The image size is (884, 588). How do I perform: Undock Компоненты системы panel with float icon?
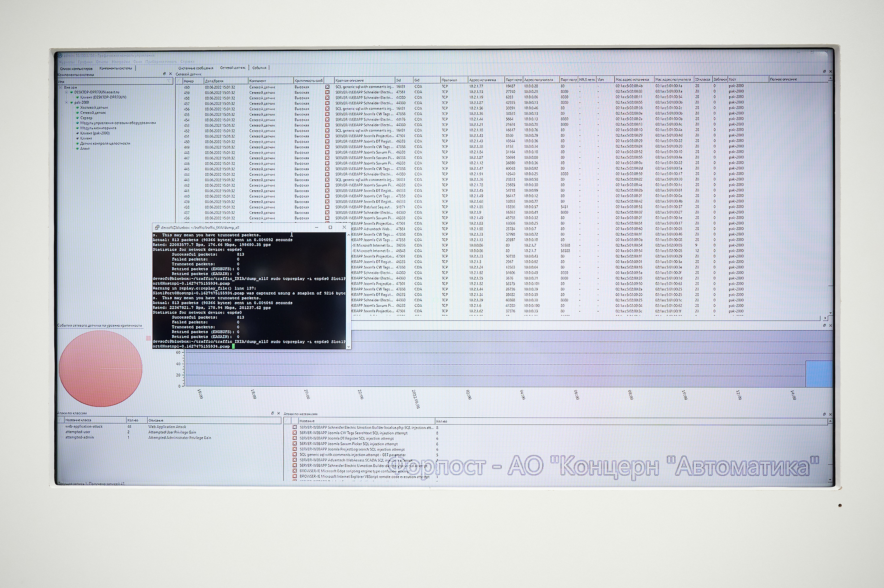[164, 74]
